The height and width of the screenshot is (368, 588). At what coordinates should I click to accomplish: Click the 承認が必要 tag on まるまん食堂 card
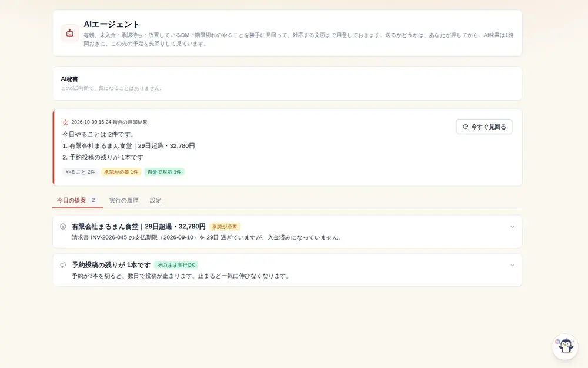click(x=225, y=227)
